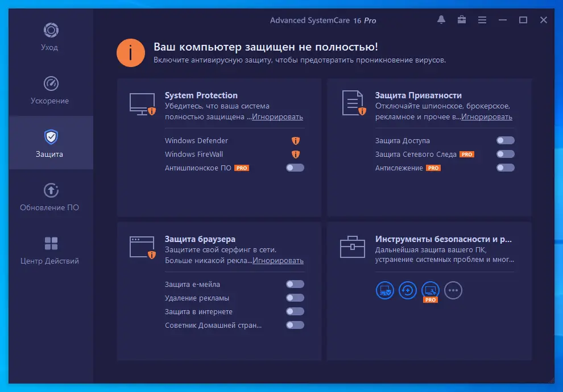Click the Windows FireWall warning shield
563x392 pixels.
point(296,154)
